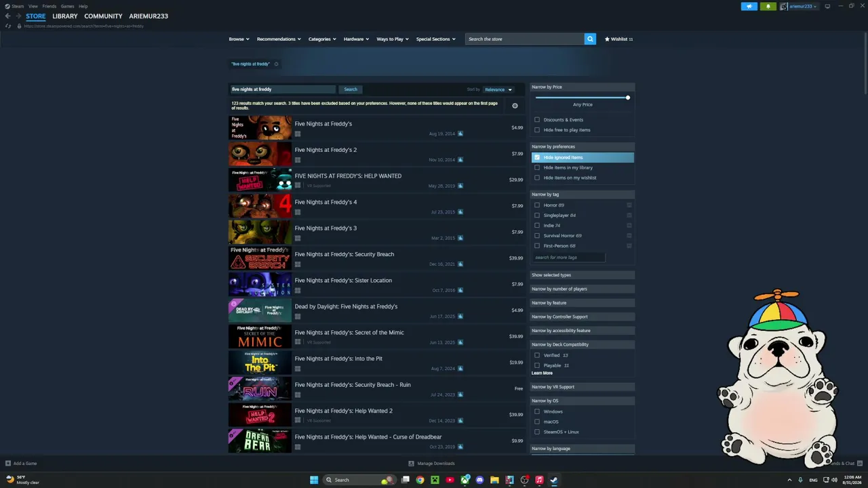Viewport: 868px width, 488px height.
Task: Click the magnifier store search icon
Action: click(590, 39)
